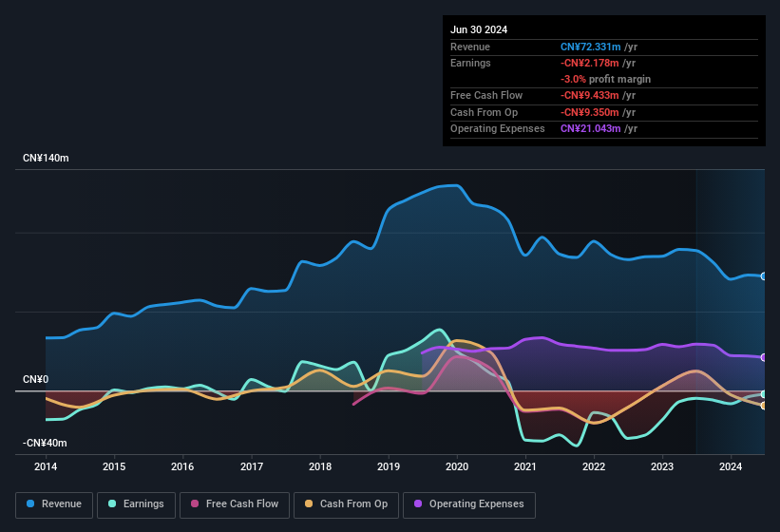Click the Earnings endpoint marker on chart

click(764, 394)
